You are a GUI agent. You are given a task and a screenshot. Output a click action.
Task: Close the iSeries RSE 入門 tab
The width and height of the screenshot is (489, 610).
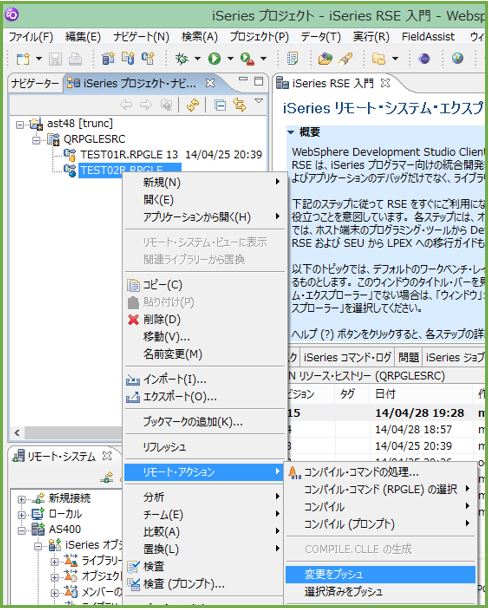point(385,83)
